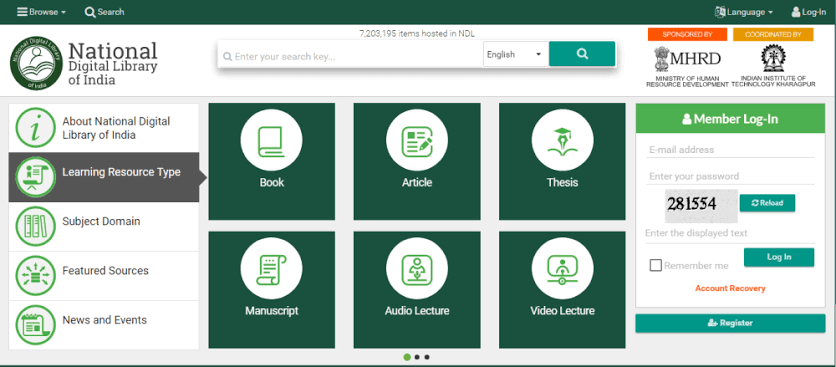This screenshot has height=367, width=836.
Task: Open the Browse dropdown menu
Action: (42, 12)
